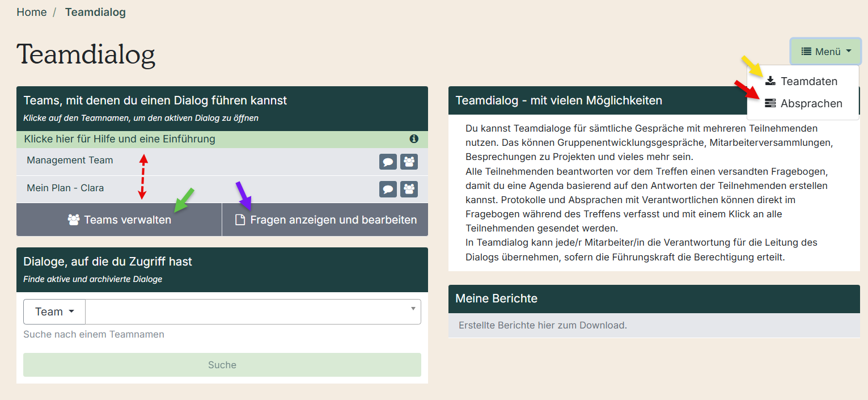Click the info icon in the help row
Screen dimensions: 868x400
pos(414,139)
